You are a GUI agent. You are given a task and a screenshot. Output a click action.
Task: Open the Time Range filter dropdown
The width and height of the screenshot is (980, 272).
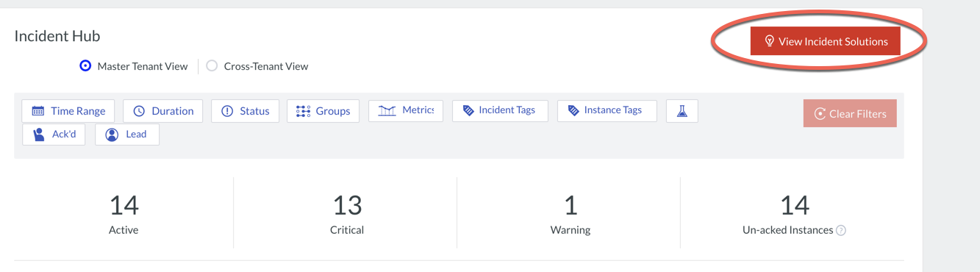click(x=68, y=111)
